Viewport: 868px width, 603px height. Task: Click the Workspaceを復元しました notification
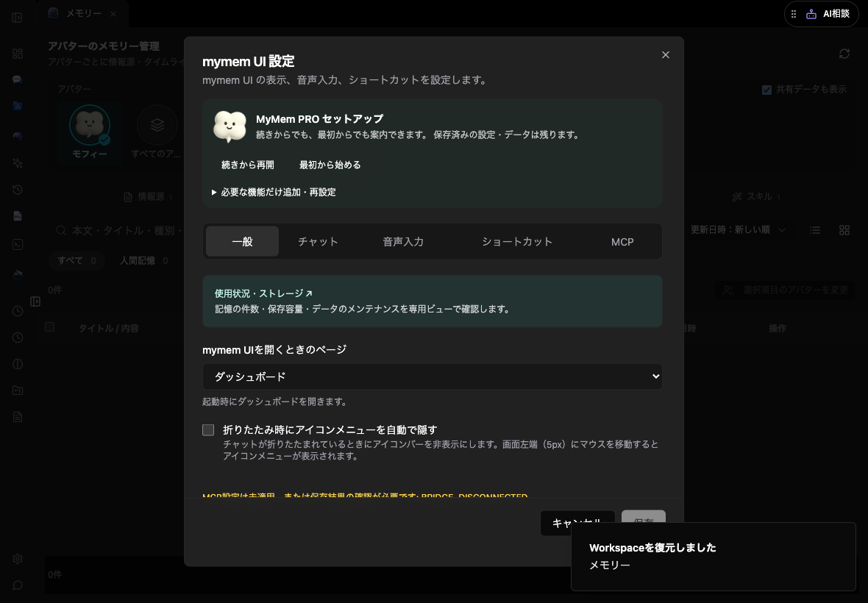pos(714,557)
